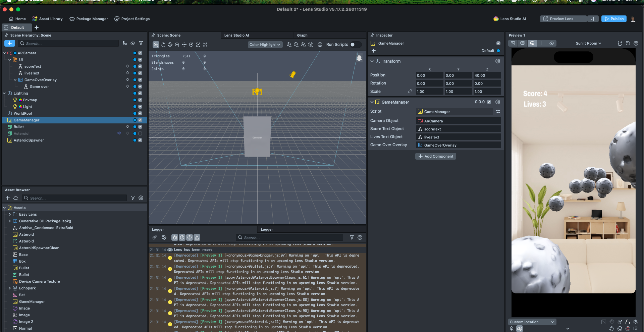644x332 pixels.
Task: Open the Package Manager
Action: (89, 19)
